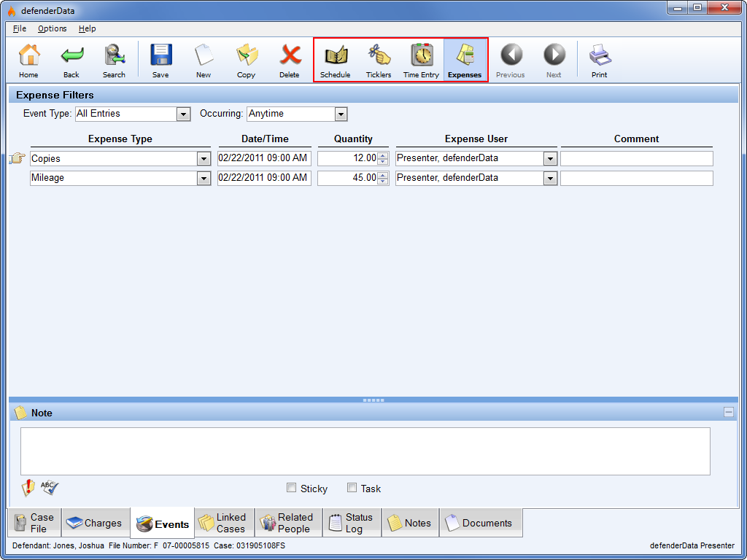Save with the floppy disk icon
Screen dimensions: 747x560
click(160, 61)
